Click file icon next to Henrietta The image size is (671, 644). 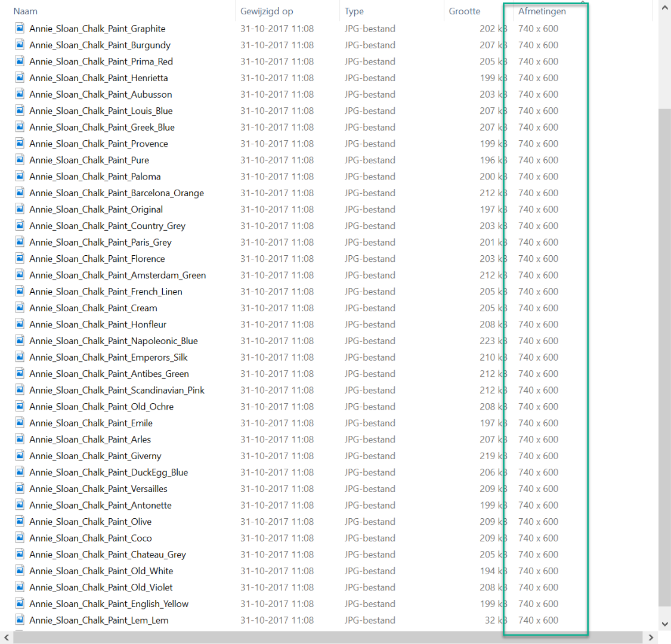[x=20, y=78]
